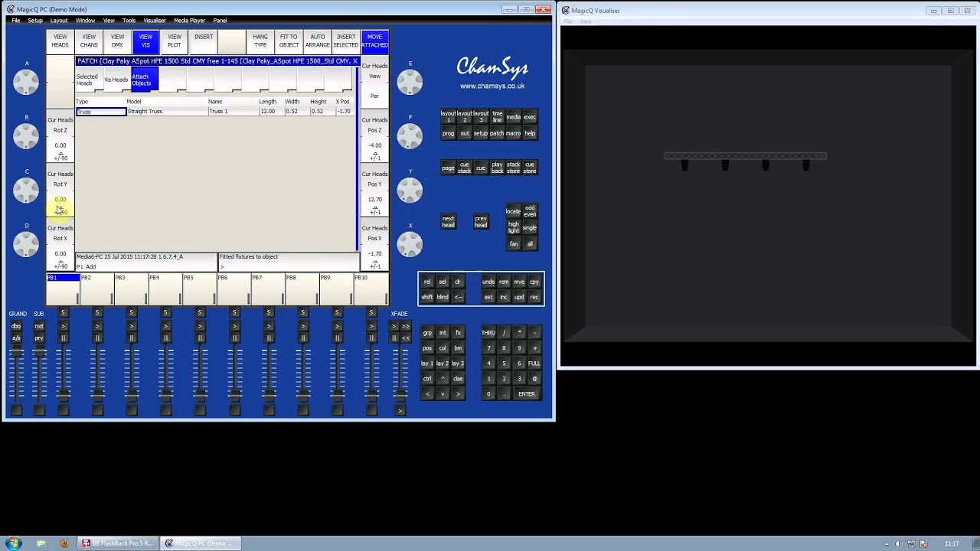Toggle the highlight key
Image resolution: width=980 pixels, height=551 pixels.
(x=513, y=227)
